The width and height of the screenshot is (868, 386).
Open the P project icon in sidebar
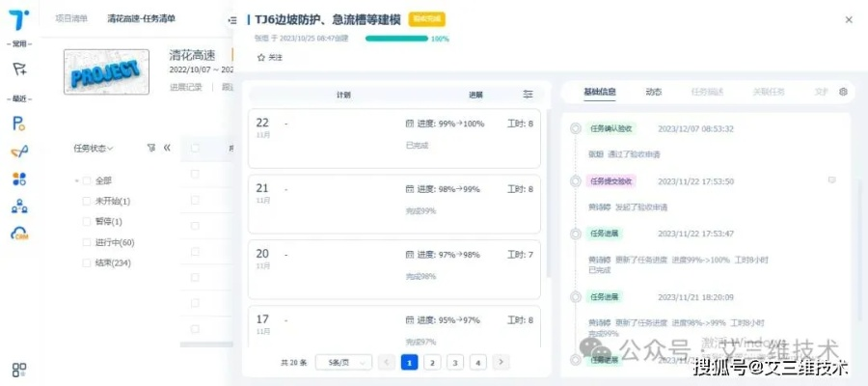click(19, 124)
